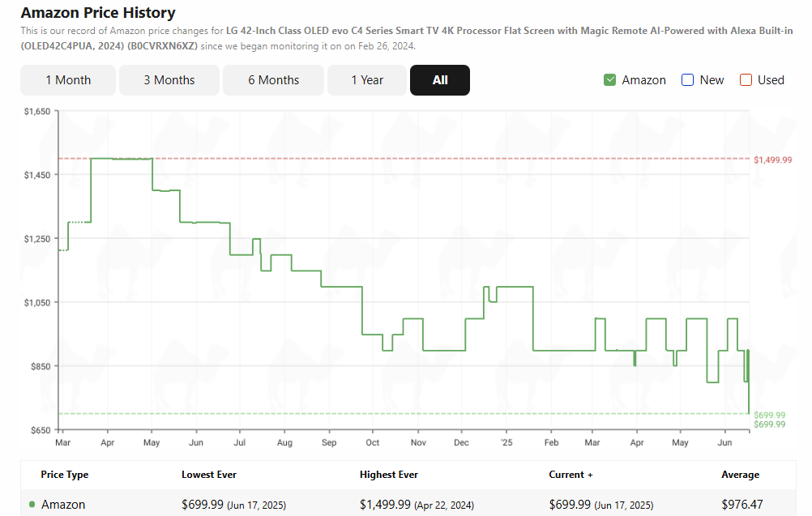Click the '25 year label on the x-axis

click(x=506, y=442)
